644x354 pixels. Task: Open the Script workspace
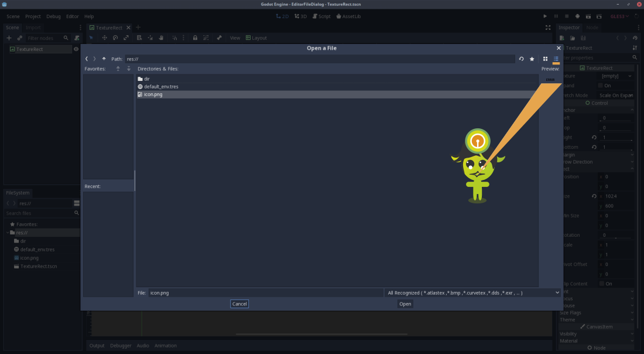321,16
